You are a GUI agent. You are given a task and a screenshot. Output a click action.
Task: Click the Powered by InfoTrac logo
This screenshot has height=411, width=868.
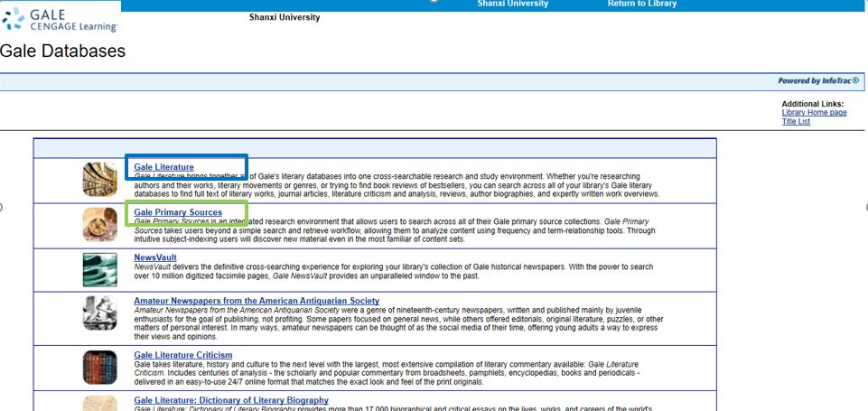[x=818, y=80]
